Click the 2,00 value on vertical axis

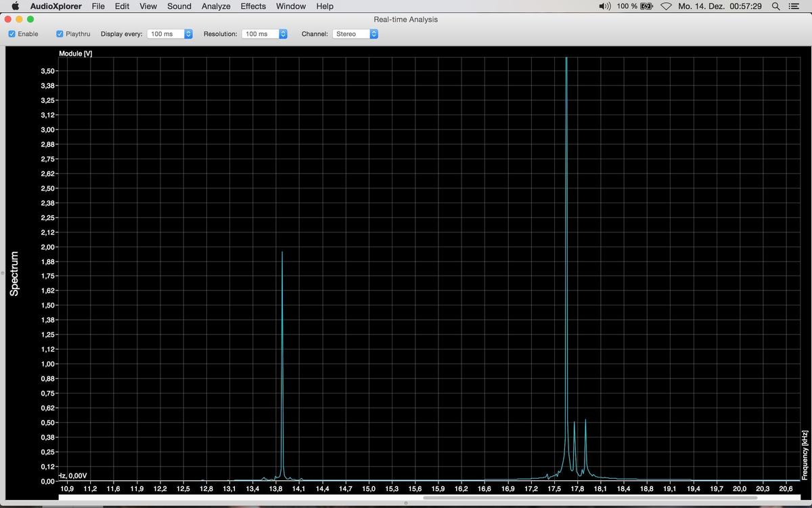[x=48, y=247]
